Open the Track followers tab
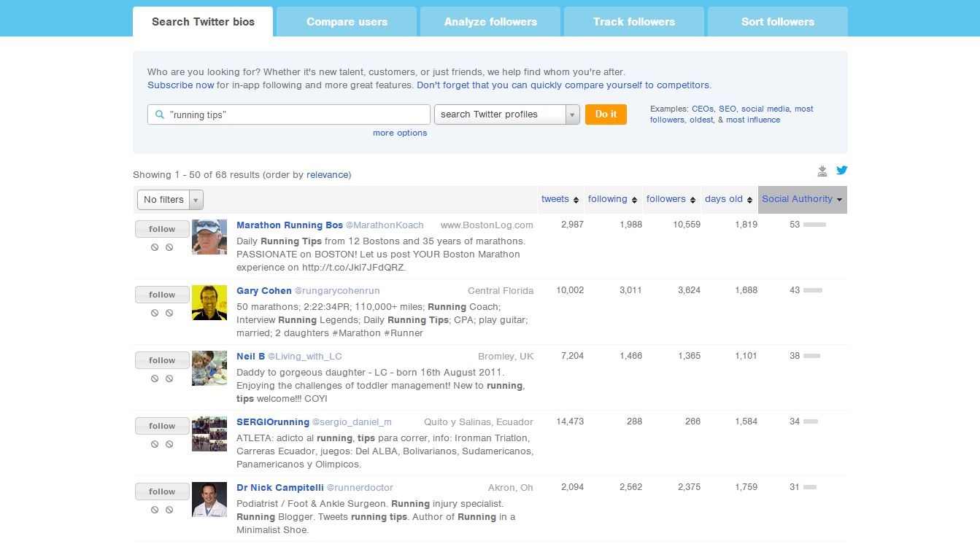 pos(634,22)
